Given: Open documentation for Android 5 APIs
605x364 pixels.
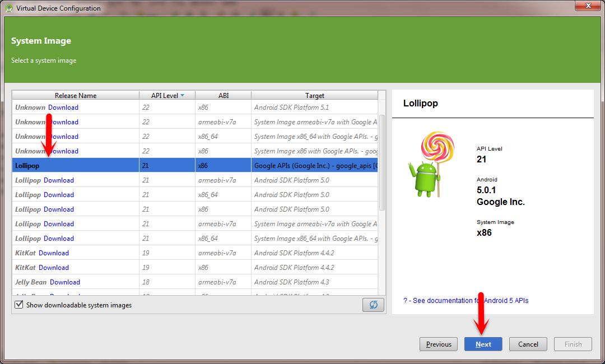Looking at the screenshot, I should (466, 300).
